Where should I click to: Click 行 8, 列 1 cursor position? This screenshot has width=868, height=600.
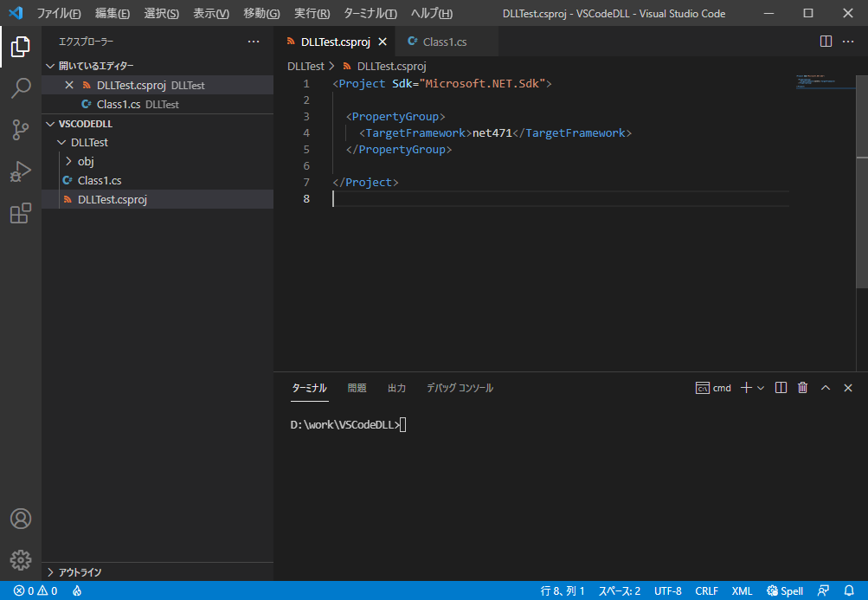point(563,590)
